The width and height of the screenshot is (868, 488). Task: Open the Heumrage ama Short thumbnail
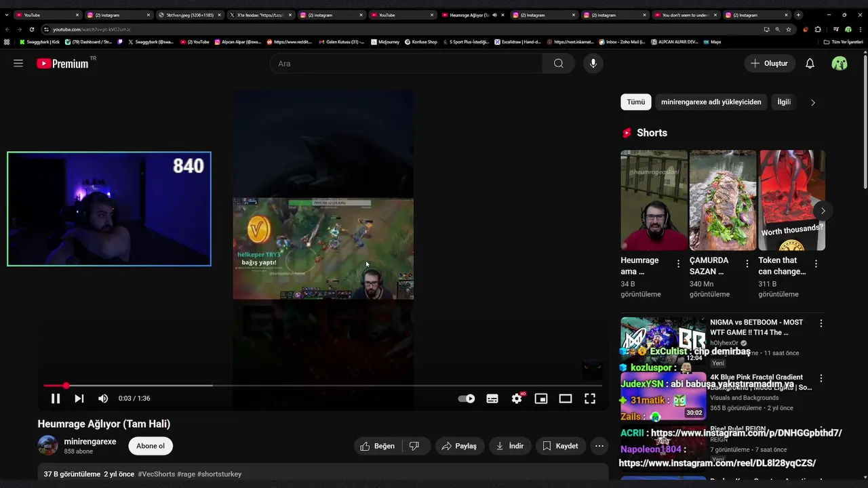tap(654, 201)
